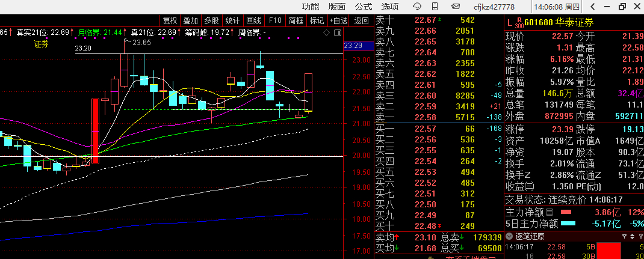Click the 换手Z value 2.86%
Image resolution: width=644 pixels, height=259 pixels.
click(562, 175)
